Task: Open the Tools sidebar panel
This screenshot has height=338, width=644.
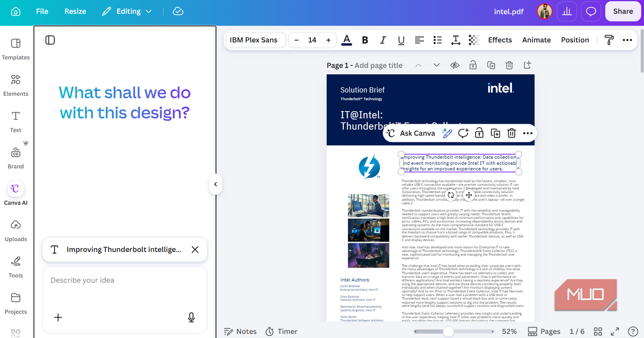Action: point(16,267)
